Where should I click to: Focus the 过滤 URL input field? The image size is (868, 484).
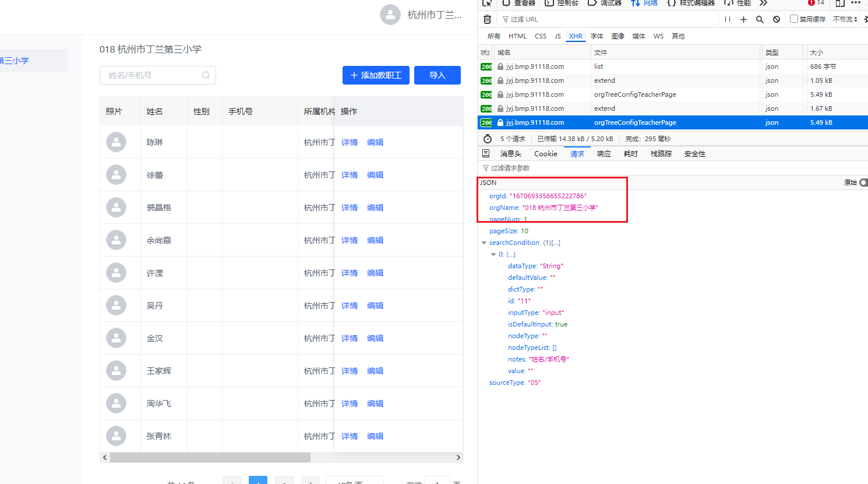coord(606,19)
